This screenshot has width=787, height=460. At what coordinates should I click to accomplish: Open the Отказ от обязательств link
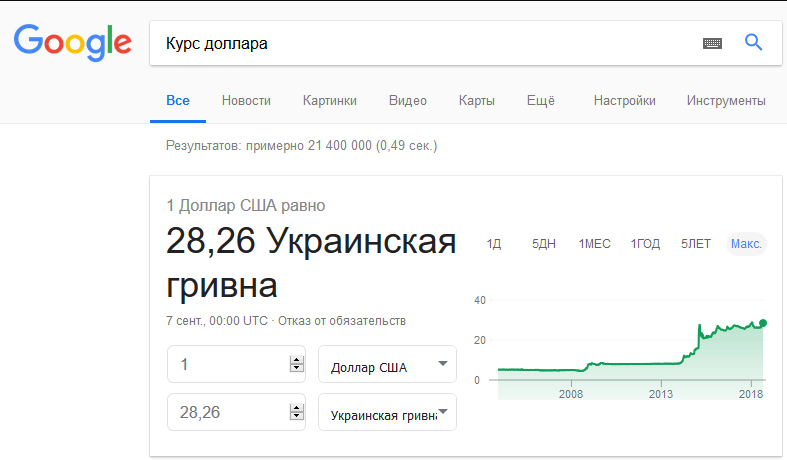pos(342,321)
